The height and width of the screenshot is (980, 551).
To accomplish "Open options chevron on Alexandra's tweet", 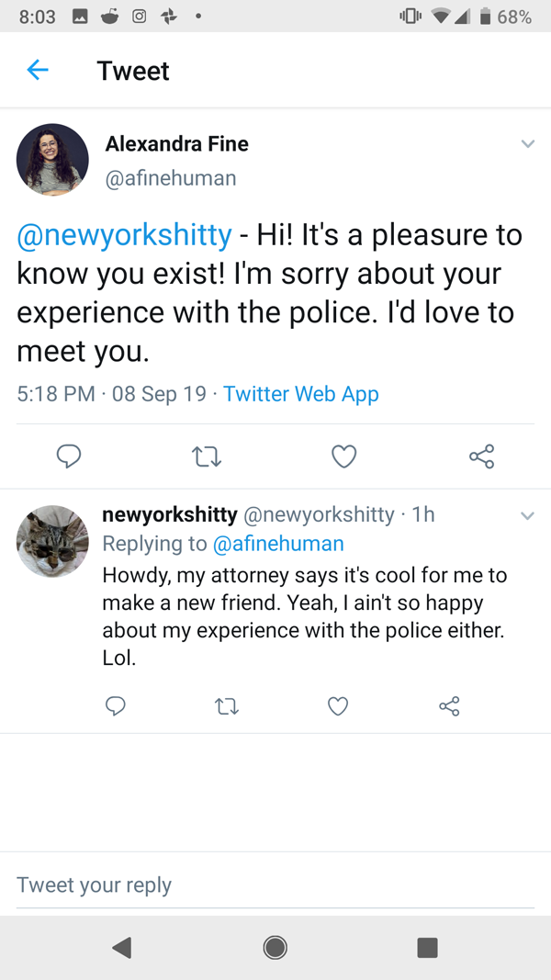I will 527,144.
